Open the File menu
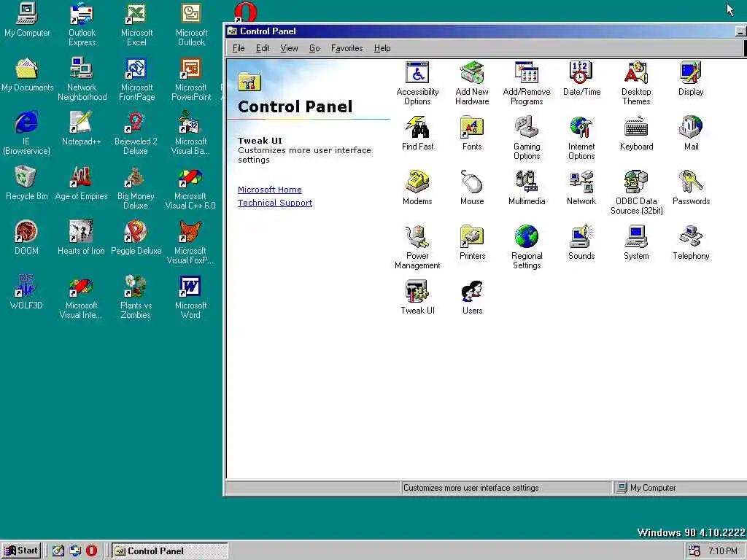Viewport: 747px width, 560px height. pos(239,48)
